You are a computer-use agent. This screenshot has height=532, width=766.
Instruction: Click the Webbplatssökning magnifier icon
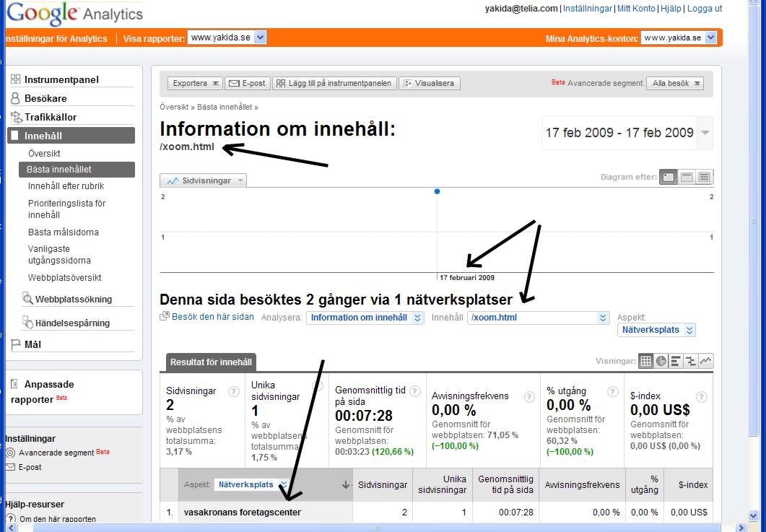point(28,299)
